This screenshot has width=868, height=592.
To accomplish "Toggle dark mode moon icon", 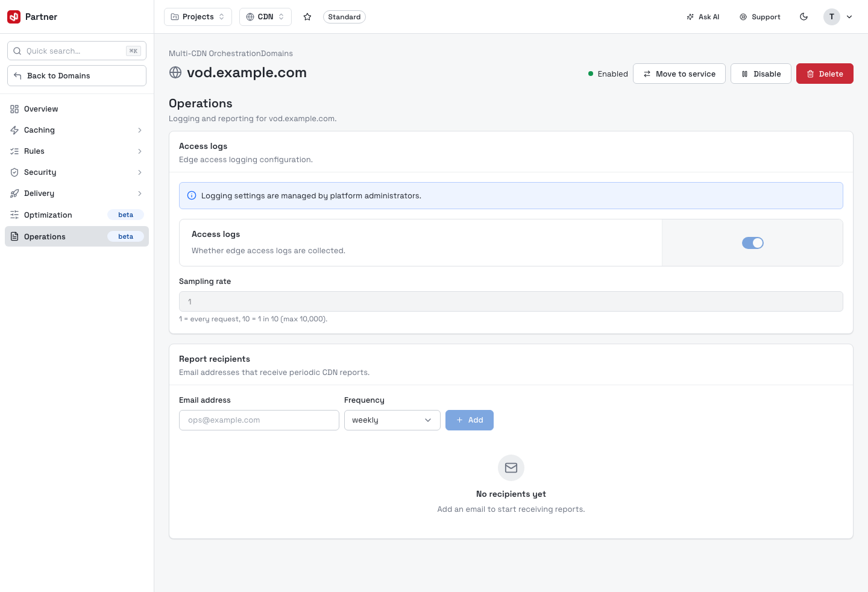I will 804,17.
